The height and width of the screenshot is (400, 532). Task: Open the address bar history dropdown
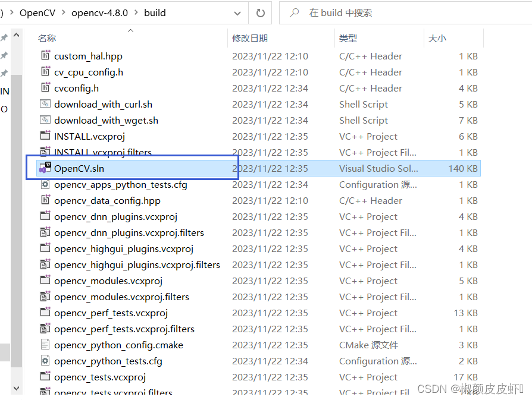point(237,13)
